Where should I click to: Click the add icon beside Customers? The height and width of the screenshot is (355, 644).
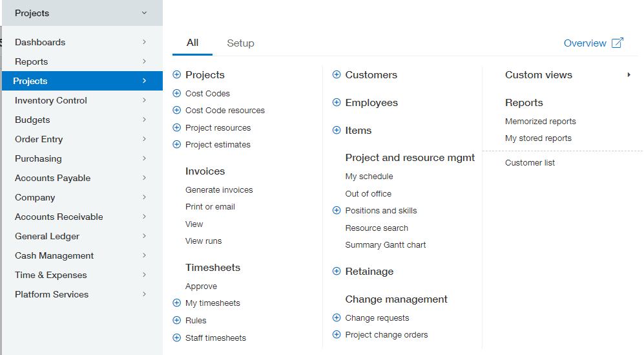pyautogui.click(x=337, y=75)
